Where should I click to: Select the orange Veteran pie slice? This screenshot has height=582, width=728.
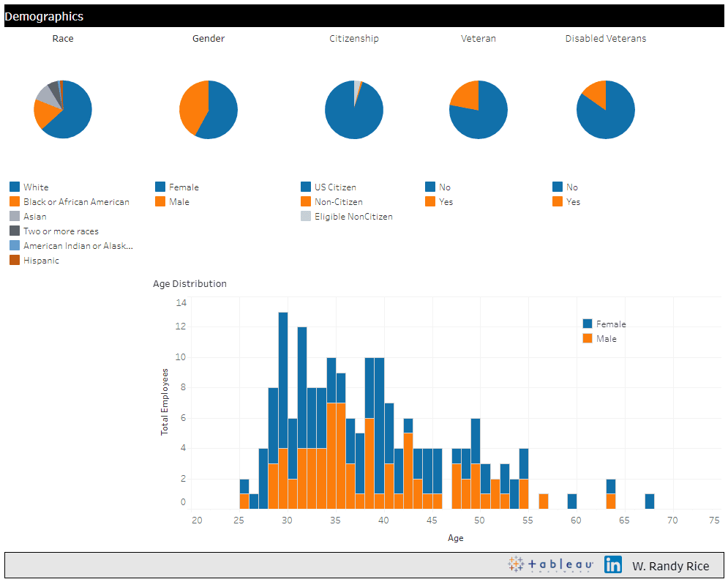tap(465, 94)
